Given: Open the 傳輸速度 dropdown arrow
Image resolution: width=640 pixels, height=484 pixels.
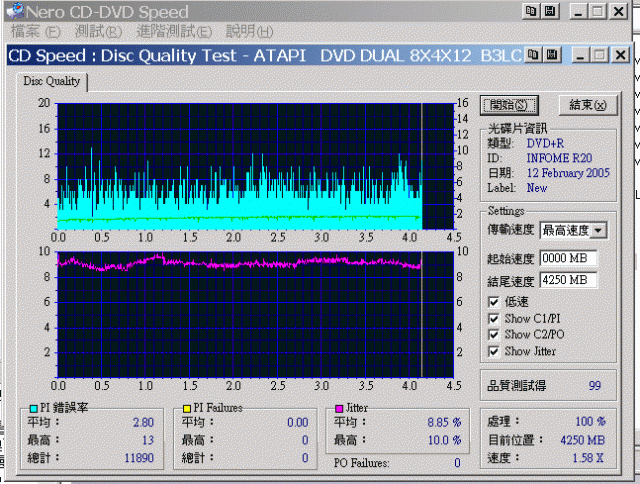Looking at the screenshot, I should pos(598,231).
